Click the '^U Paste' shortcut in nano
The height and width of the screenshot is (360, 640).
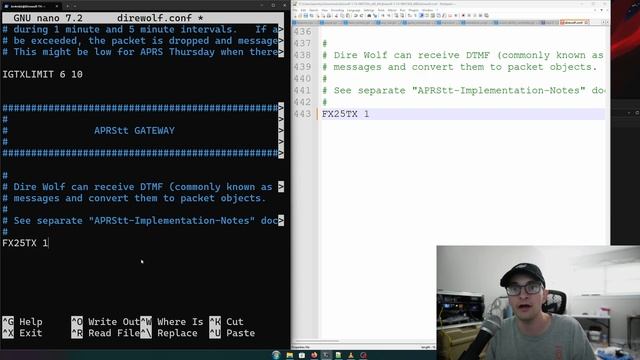pos(232,333)
